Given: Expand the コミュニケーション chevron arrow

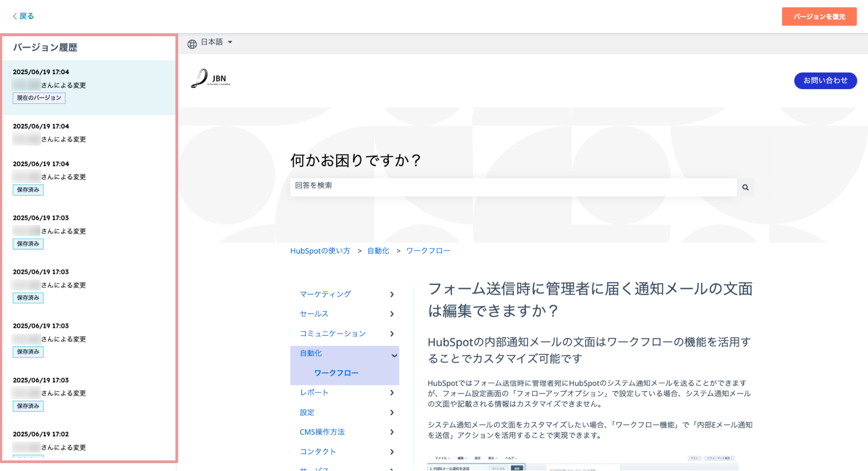Looking at the screenshot, I should pos(392,334).
